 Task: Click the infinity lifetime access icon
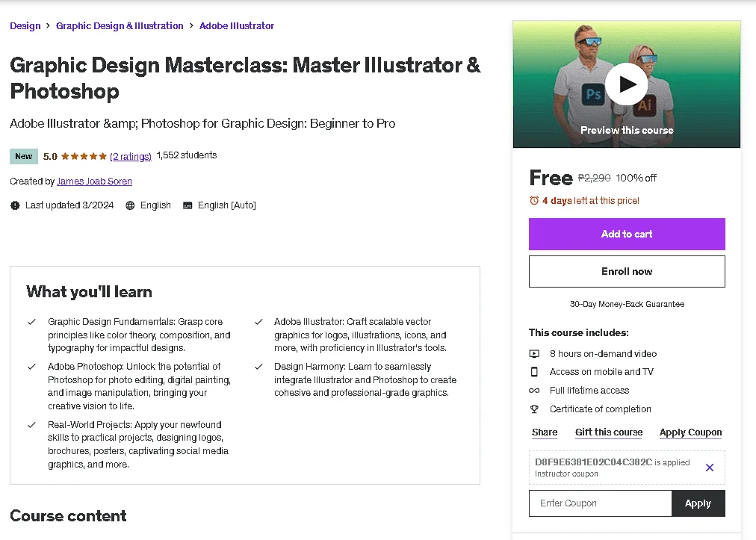pyautogui.click(x=534, y=391)
